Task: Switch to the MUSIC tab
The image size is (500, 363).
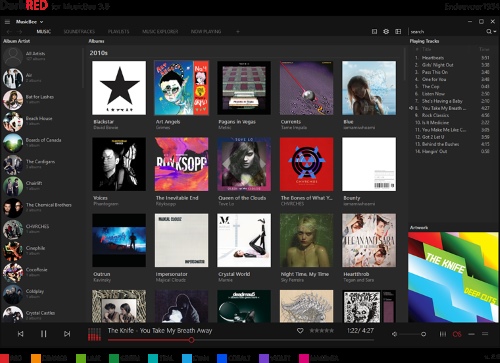Action: click(44, 32)
